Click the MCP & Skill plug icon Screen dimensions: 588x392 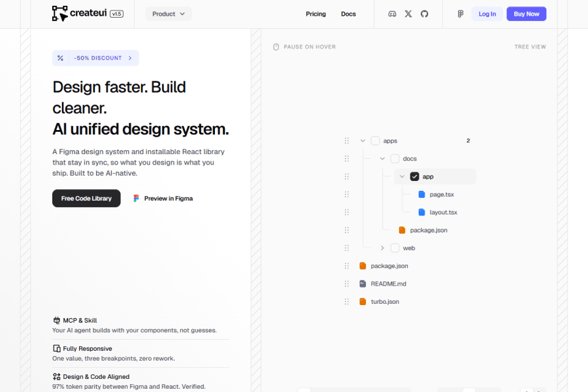click(x=56, y=320)
